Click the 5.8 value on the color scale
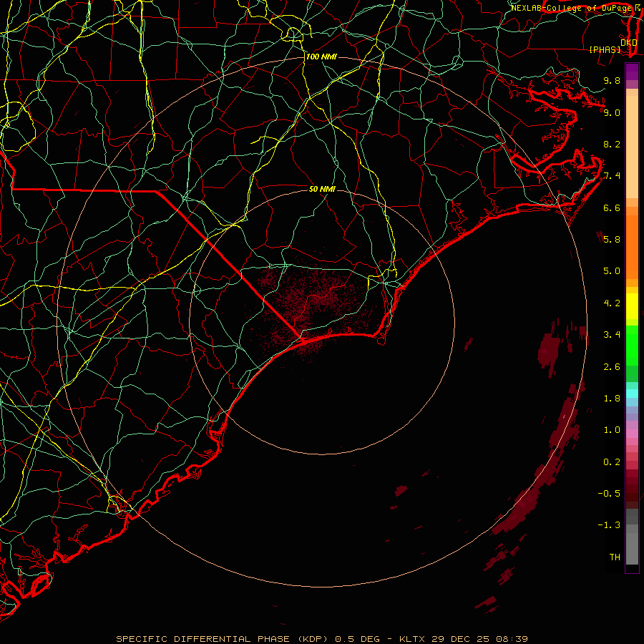Image resolution: width=644 pixels, height=644 pixels. (612, 240)
